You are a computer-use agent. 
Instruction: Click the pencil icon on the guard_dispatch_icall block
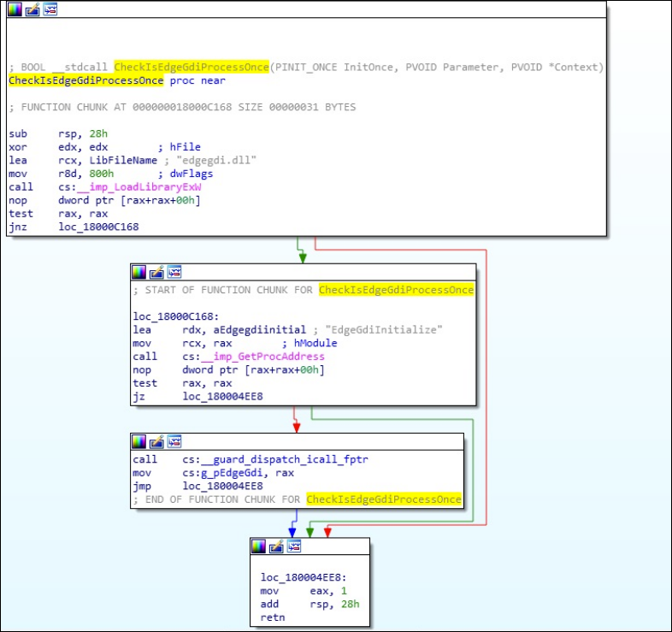pyautogui.click(x=156, y=441)
